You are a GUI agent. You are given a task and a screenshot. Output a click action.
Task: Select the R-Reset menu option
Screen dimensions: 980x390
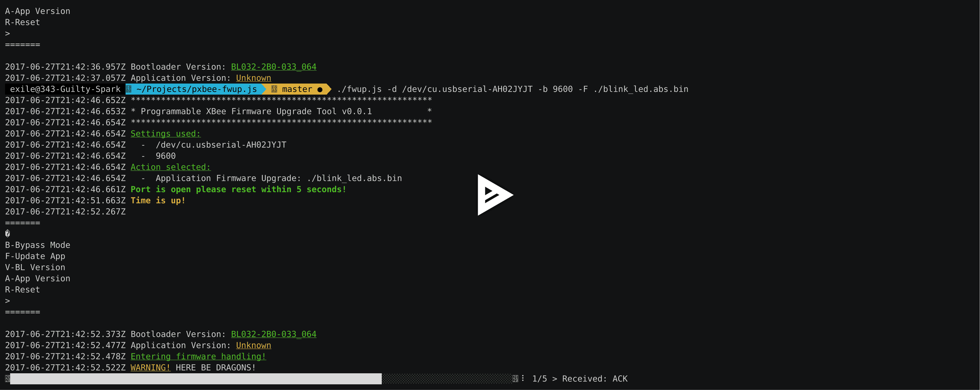22,289
